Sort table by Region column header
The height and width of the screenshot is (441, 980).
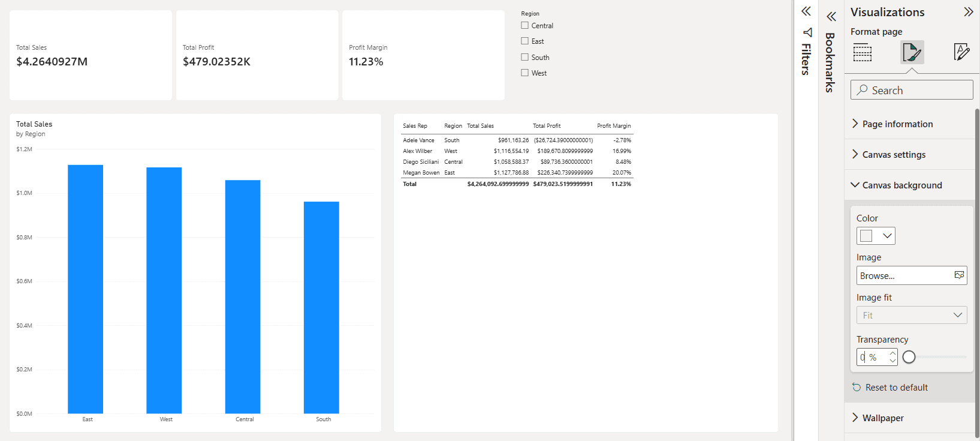coord(453,125)
